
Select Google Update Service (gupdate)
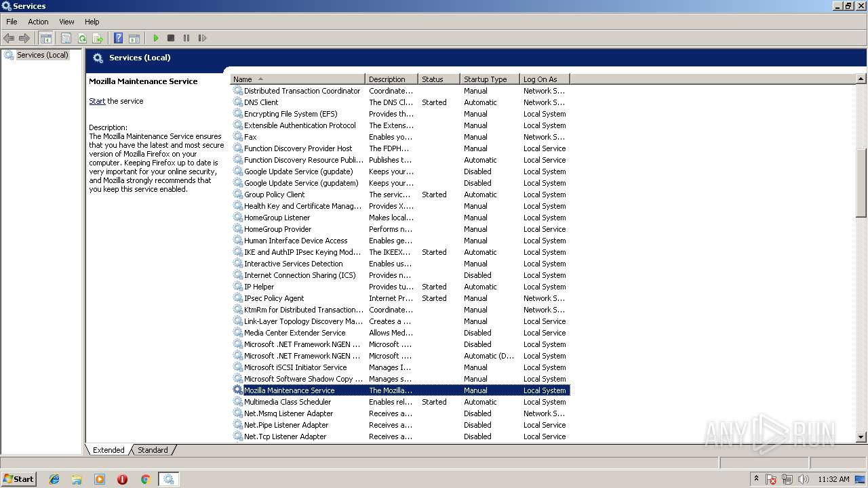[400, 171]
